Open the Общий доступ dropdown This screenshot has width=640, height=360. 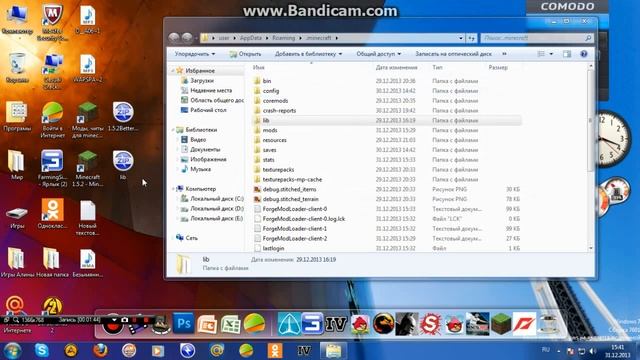pyautogui.click(x=378, y=54)
